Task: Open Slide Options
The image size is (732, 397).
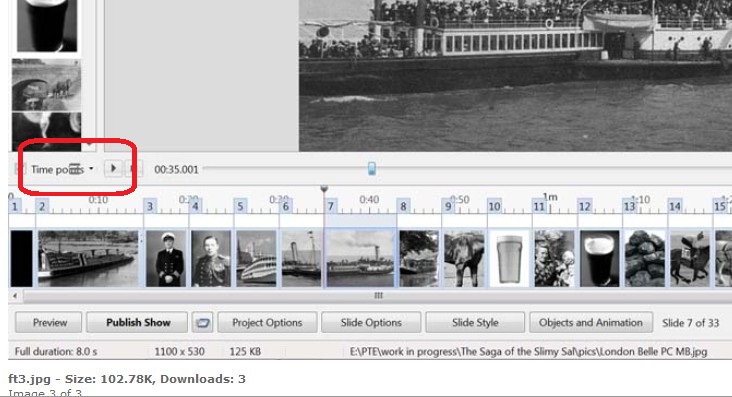Action: click(371, 322)
